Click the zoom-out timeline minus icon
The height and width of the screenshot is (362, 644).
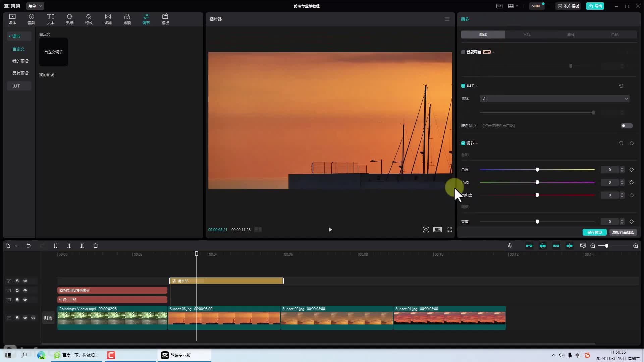(x=593, y=246)
